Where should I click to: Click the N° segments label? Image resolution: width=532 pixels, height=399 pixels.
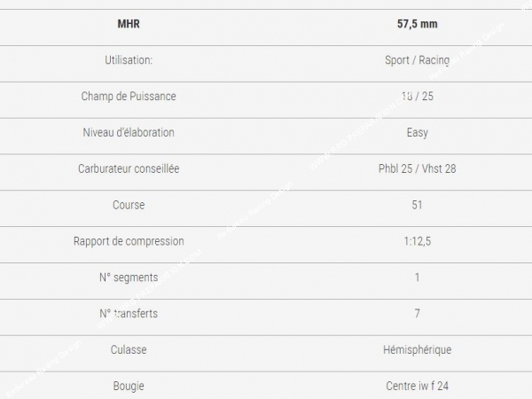pyautogui.click(x=129, y=278)
